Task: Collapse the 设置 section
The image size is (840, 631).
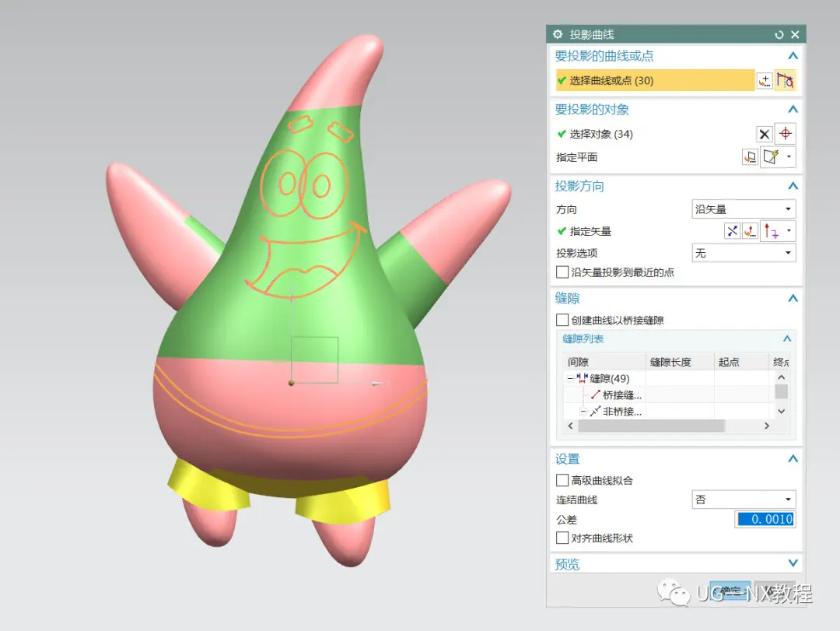Action: coord(793,459)
